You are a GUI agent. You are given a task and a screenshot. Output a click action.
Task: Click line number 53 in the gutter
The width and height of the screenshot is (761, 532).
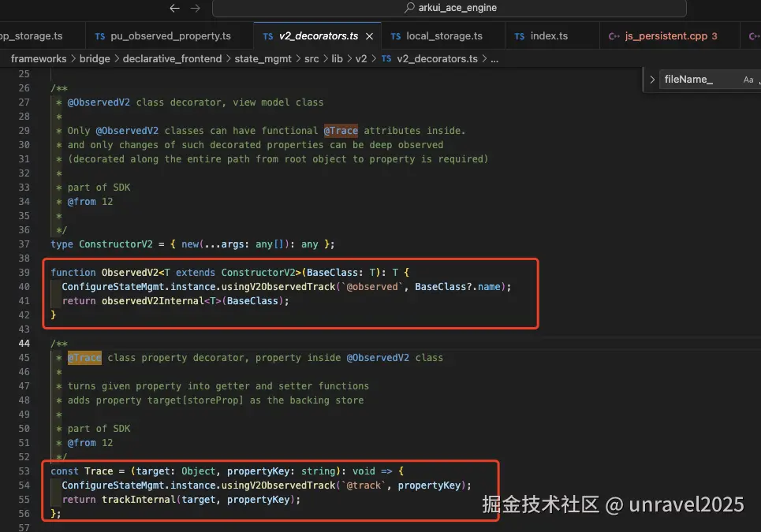(24, 471)
